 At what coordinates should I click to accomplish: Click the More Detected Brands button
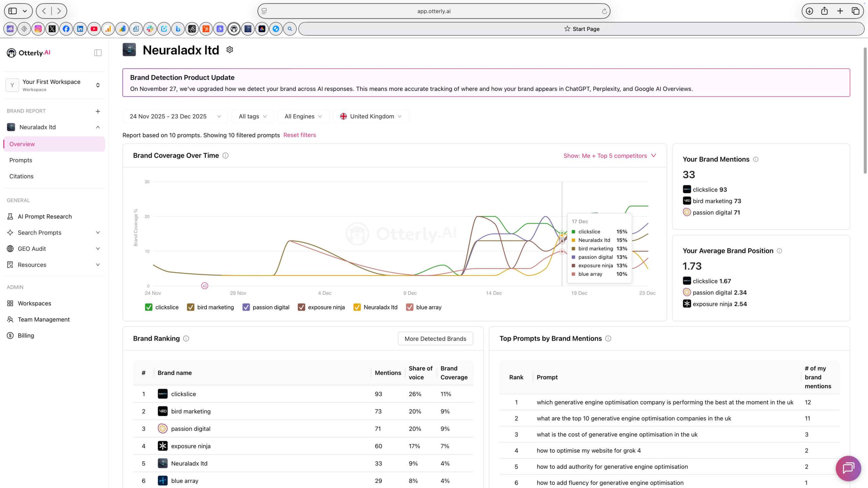coord(435,339)
